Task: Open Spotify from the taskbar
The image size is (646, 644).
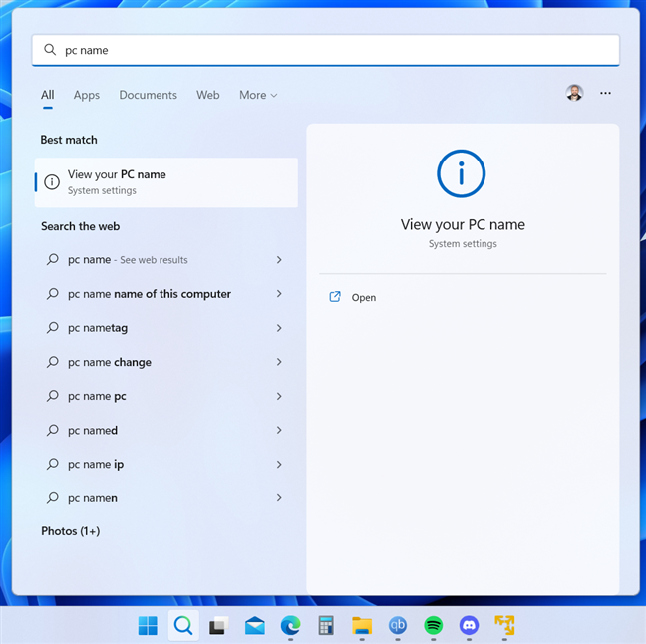Action: 433,625
